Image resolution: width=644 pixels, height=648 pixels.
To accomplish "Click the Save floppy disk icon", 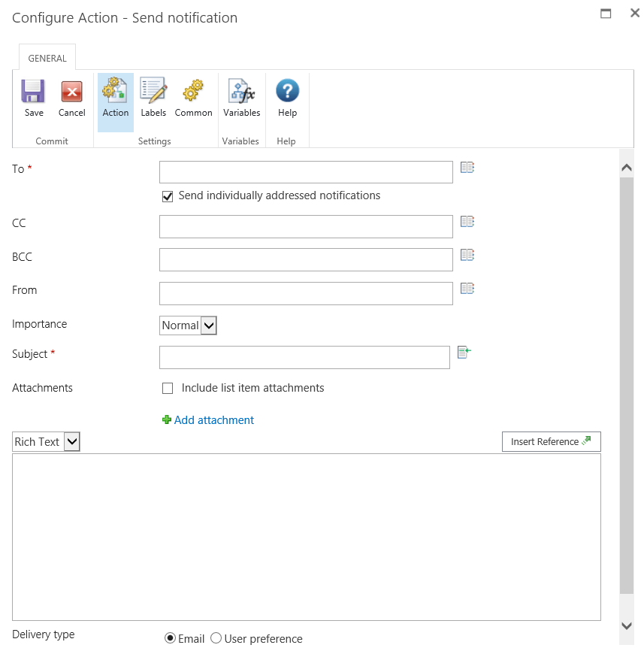I will (33, 91).
